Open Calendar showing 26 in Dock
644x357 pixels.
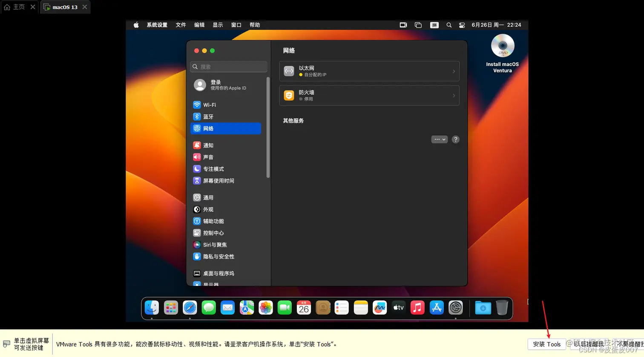coord(304,308)
